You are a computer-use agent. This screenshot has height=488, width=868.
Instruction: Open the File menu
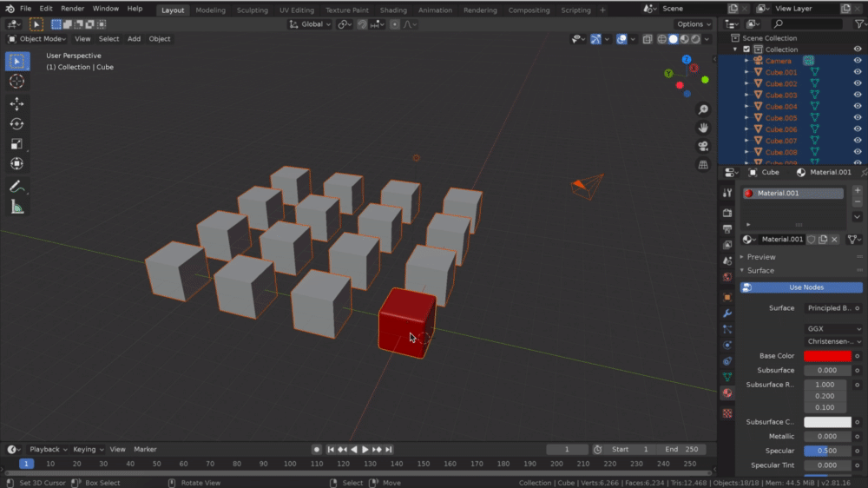25,9
